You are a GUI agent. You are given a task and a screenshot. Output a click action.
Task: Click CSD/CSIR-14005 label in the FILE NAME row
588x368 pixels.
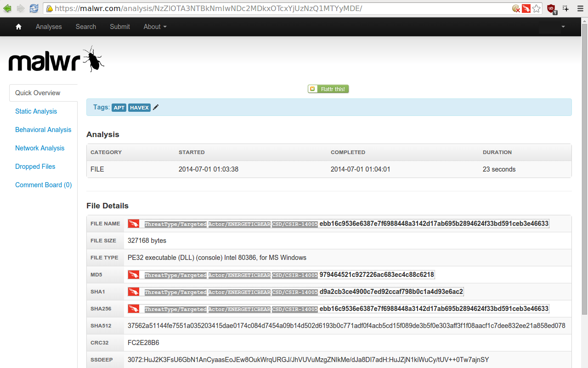294,224
